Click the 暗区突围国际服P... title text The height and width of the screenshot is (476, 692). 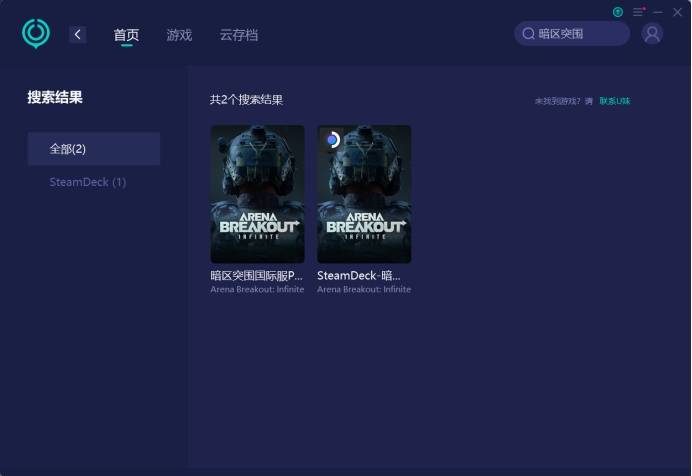pyautogui.click(x=256, y=275)
